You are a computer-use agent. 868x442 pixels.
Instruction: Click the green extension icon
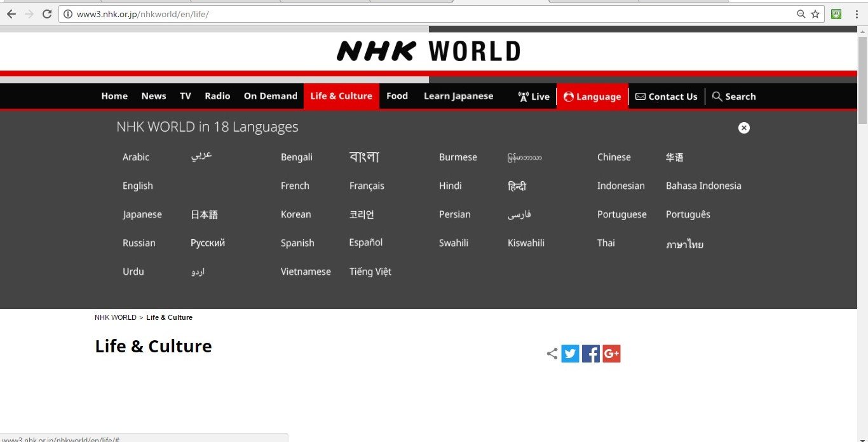836,14
